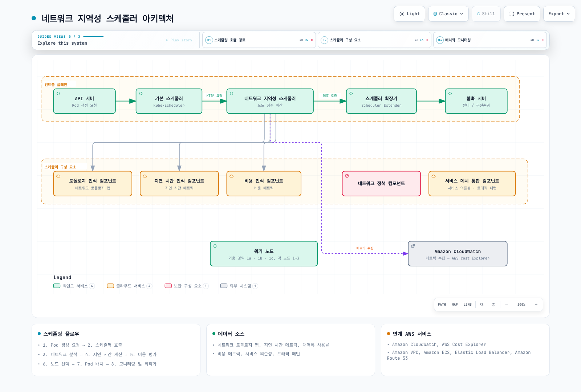Open help question mark icon
Screen dimensions: 581x392
click(493, 305)
